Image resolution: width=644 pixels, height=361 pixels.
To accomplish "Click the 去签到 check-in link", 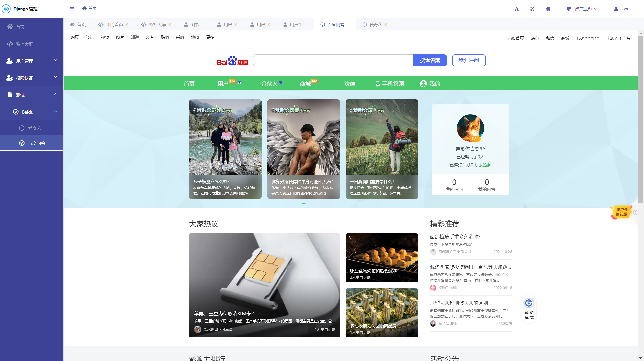I will click(485, 165).
